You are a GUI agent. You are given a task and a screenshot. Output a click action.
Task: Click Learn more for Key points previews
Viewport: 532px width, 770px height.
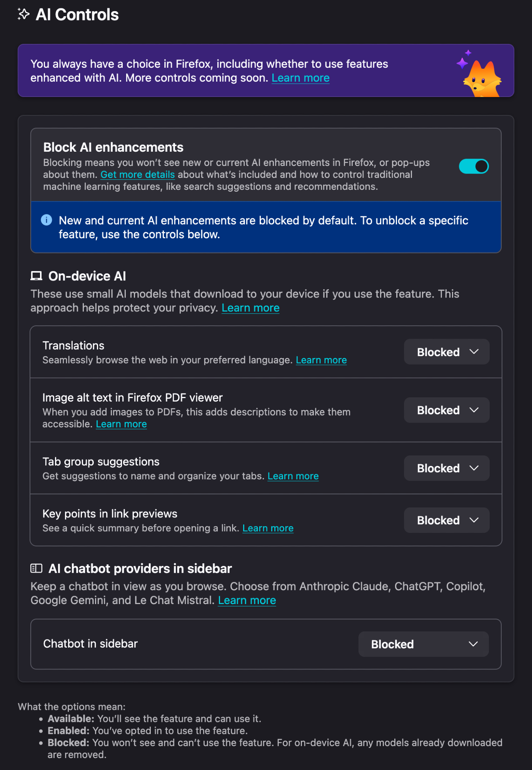click(x=268, y=528)
